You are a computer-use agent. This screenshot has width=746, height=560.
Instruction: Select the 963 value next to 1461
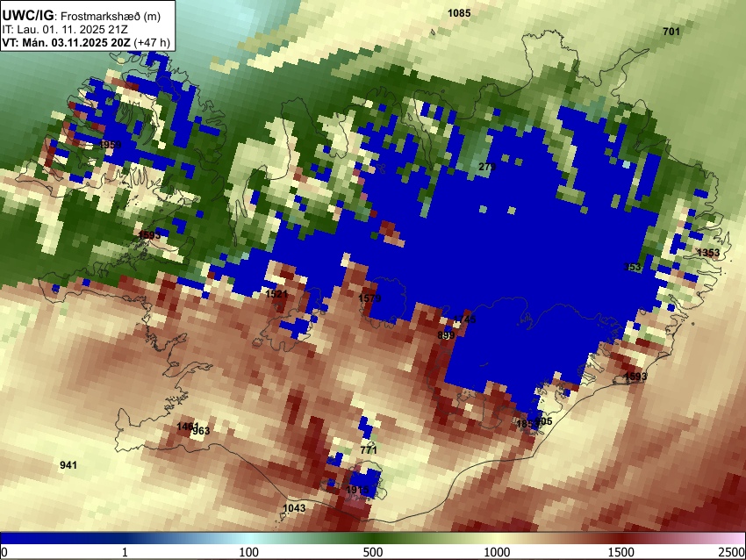click(x=201, y=431)
